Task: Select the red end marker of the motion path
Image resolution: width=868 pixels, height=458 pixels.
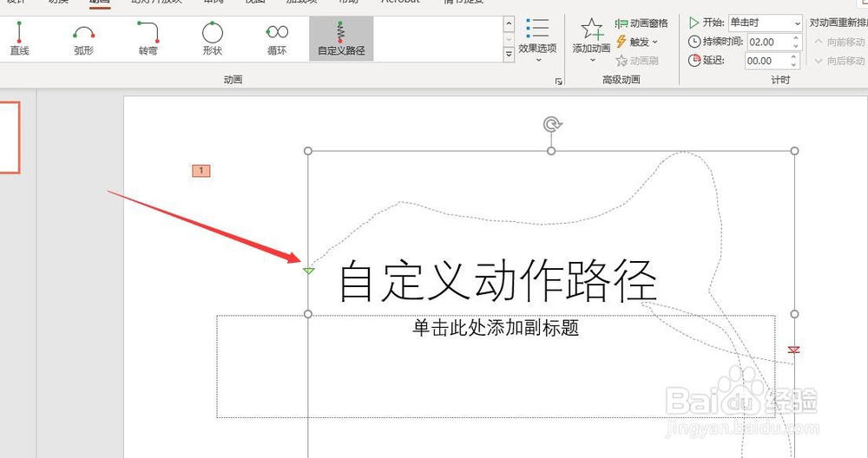Action: point(794,350)
